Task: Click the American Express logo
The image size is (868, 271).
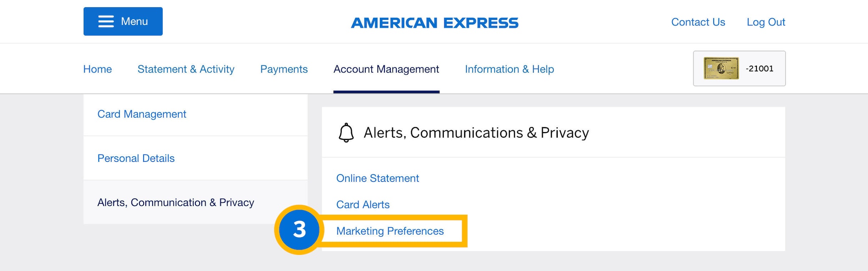Action: 434,22
